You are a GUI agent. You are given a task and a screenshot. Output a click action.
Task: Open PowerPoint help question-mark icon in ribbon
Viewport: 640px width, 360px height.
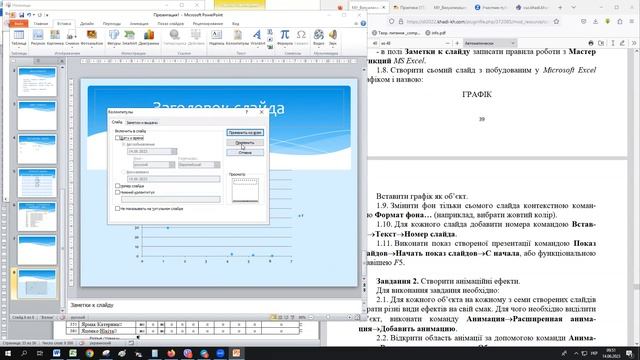pos(363,24)
